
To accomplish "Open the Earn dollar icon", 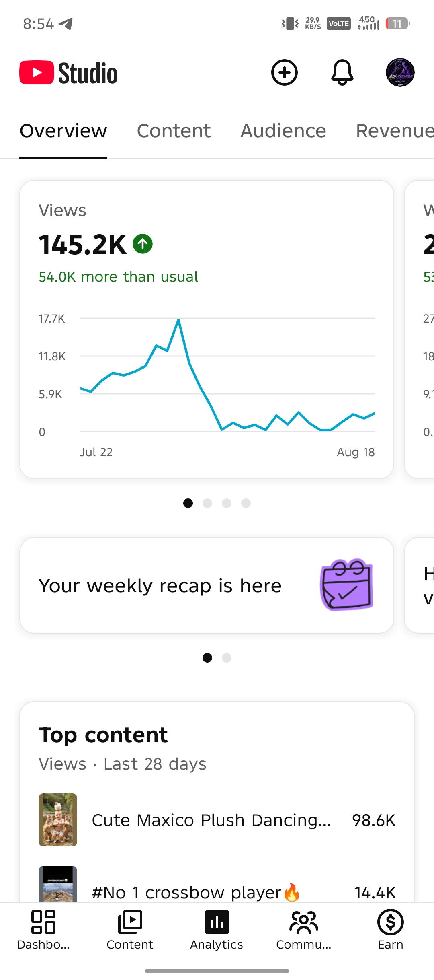I will coord(391,931).
